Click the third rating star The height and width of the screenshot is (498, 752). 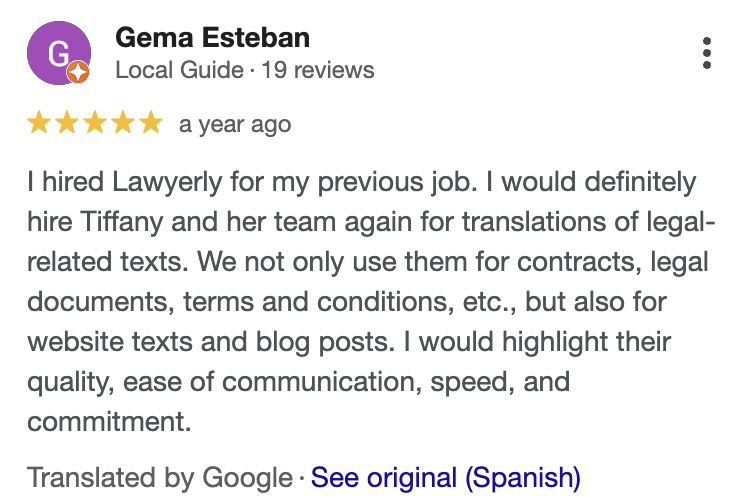[94, 123]
